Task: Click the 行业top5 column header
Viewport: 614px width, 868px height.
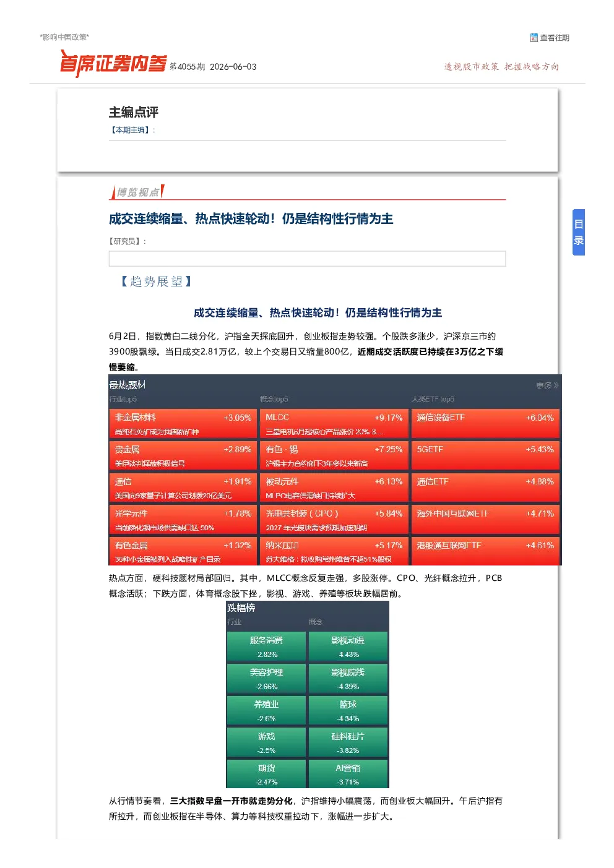Action: pyautogui.click(x=123, y=399)
